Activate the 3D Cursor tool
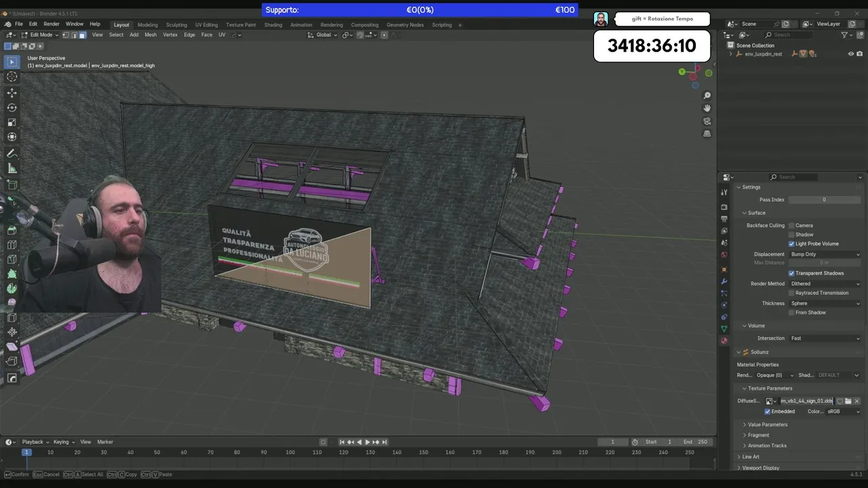 tap(12, 77)
